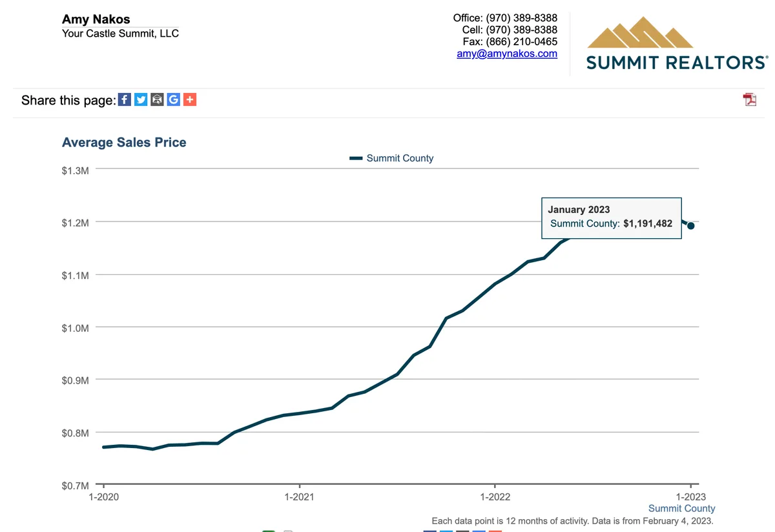Click the Average Sales Price chart title
This screenshot has width=775, height=532.
(x=124, y=143)
